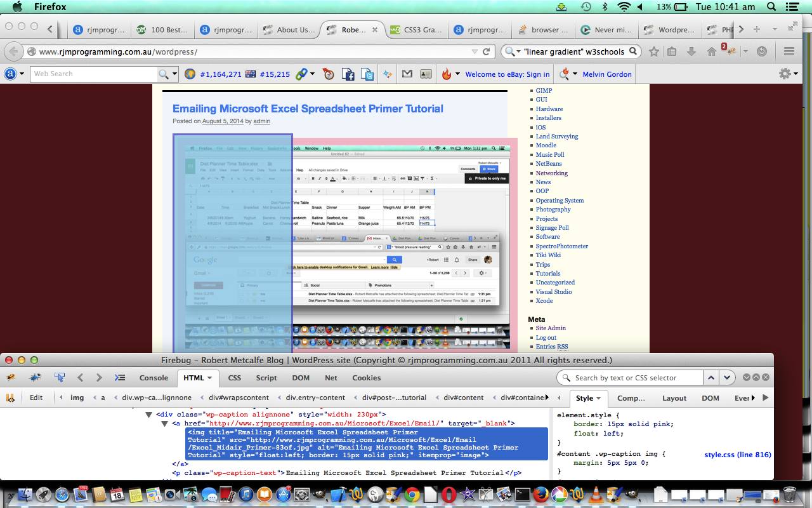812x508 pixels.
Task: Open the Firefox downloads arrow
Action: tap(691, 51)
